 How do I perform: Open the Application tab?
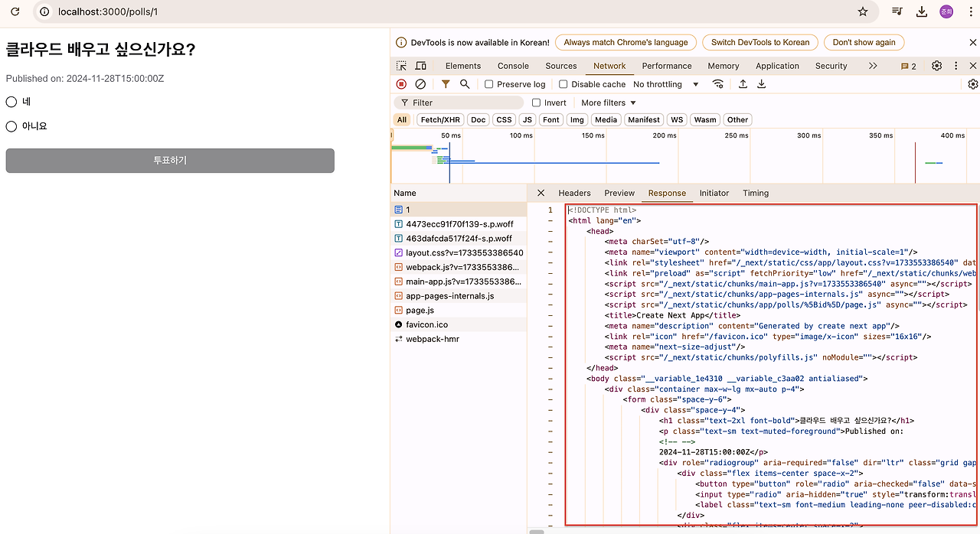click(777, 66)
